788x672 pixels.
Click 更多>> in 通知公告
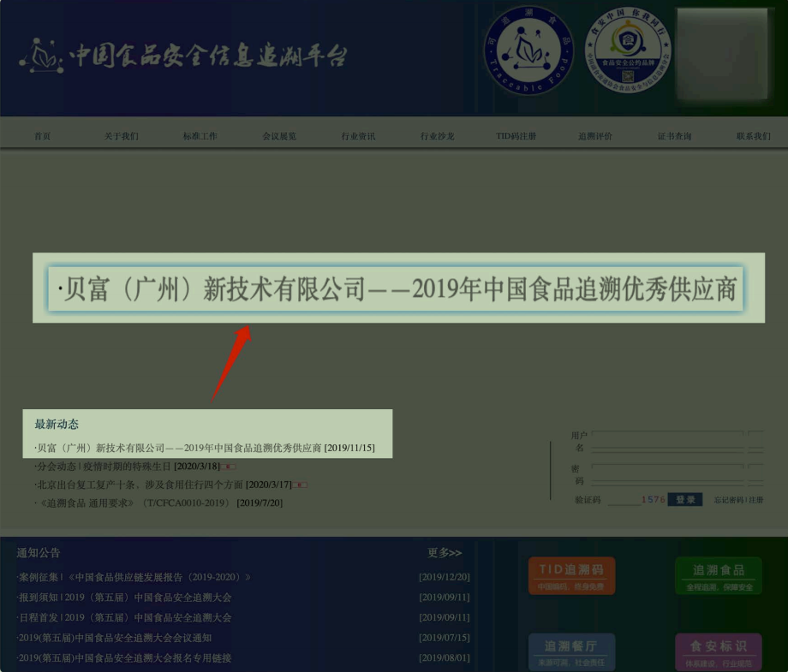(x=445, y=553)
